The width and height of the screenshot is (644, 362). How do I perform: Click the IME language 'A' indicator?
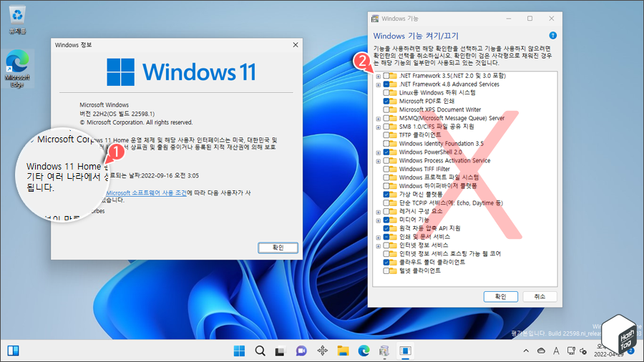click(x=556, y=351)
